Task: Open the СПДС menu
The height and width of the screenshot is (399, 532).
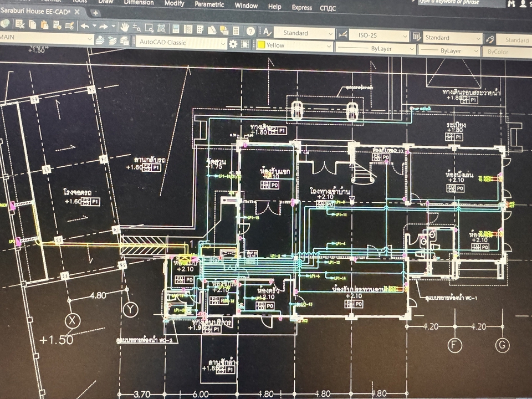Action: (x=328, y=8)
